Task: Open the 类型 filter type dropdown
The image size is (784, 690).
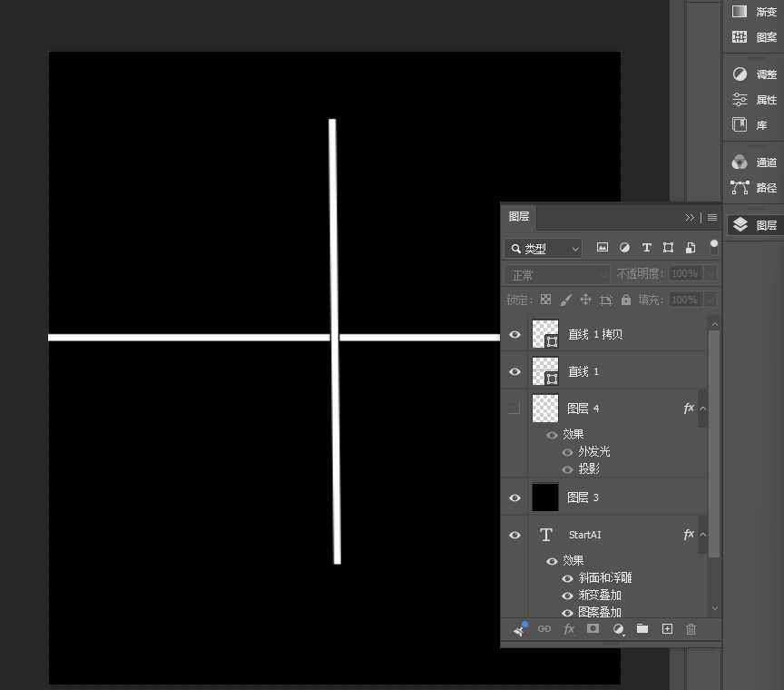Action: (544, 248)
